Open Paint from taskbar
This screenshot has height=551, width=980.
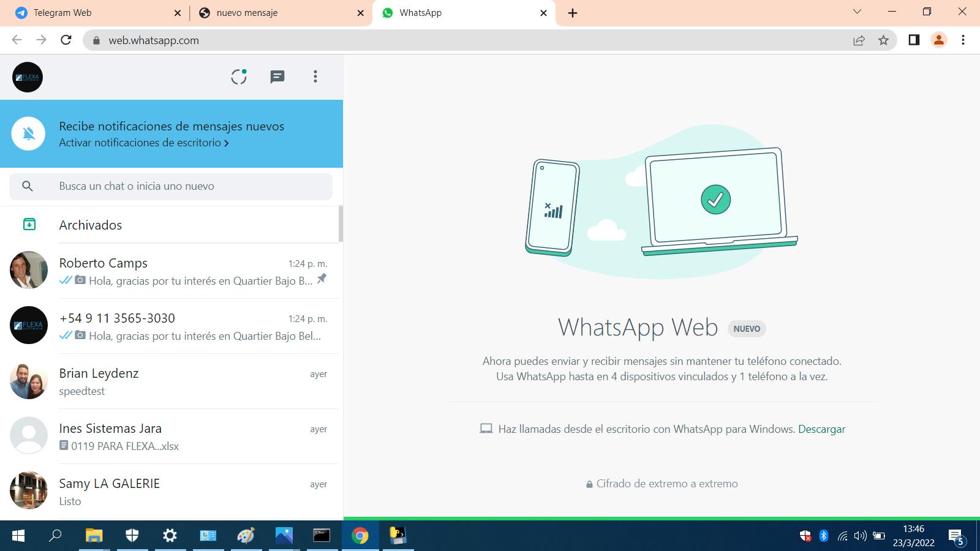[246, 536]
